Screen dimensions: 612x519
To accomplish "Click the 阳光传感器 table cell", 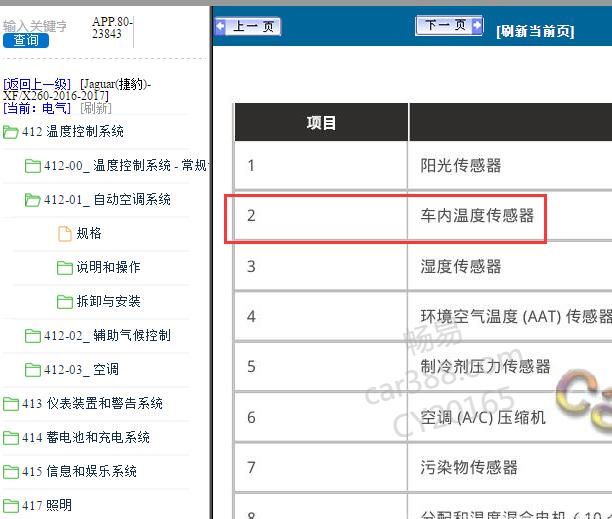I will 461,165.
